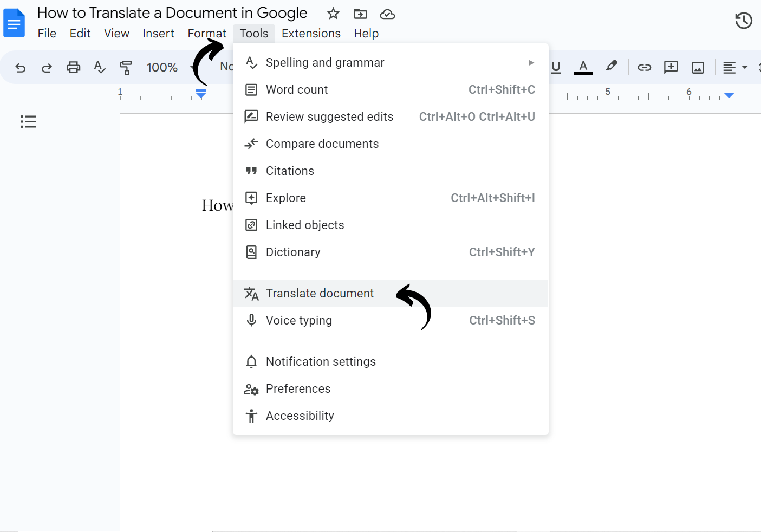Open the Edit menu
This screenshot has height=532, width=761.
(x=80, y=33)
